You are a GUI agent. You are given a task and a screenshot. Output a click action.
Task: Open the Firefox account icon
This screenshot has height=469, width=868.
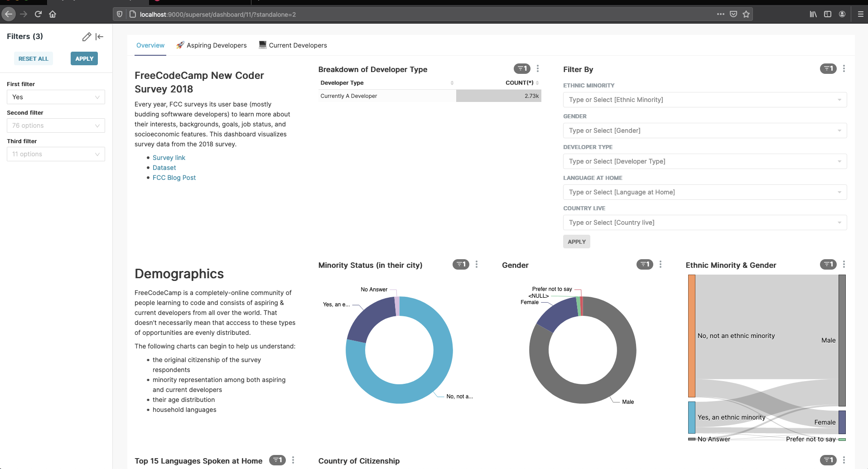coord(842,14)
